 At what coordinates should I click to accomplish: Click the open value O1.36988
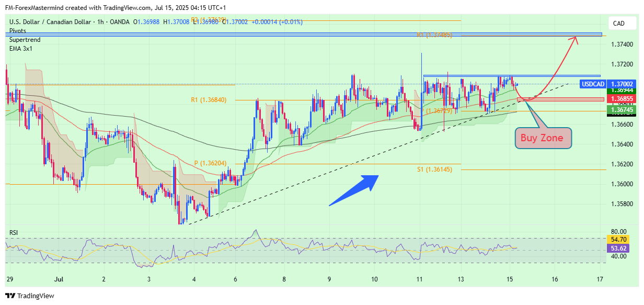pos(147,22)
